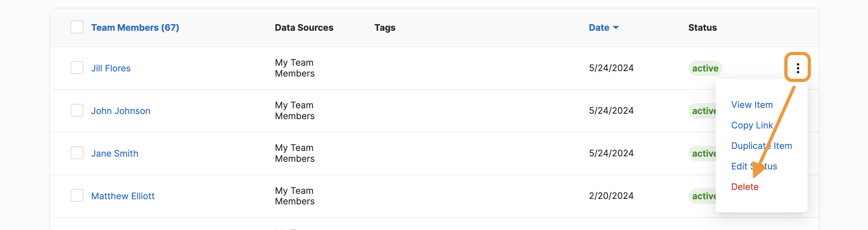Open Jane Smith's profile link
Viewport: 868px width, 230px height.
click(x=115, y=153)
